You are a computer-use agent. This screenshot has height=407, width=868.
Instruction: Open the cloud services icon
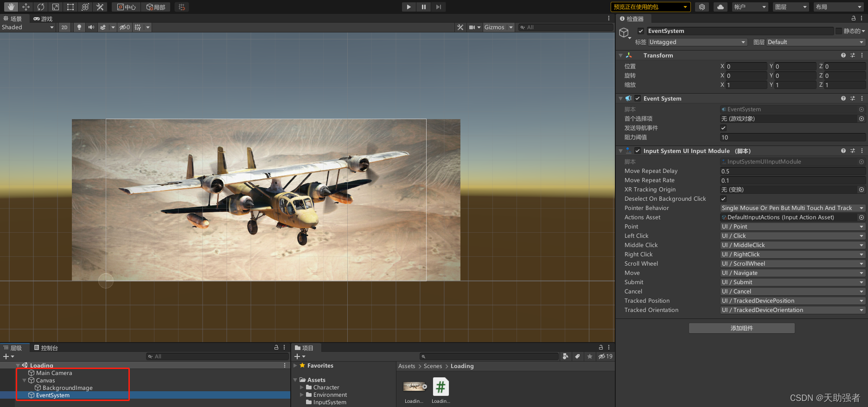pos(721,7)
